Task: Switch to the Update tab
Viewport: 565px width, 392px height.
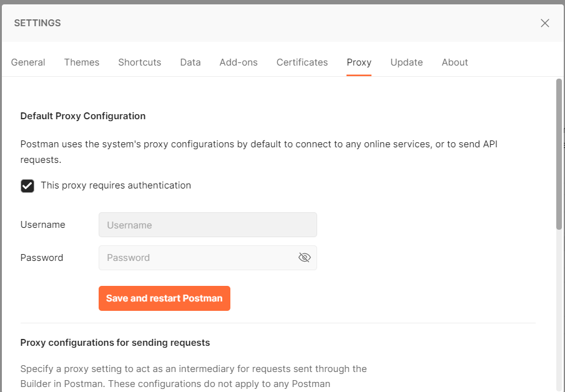Action: coord(406,62)
